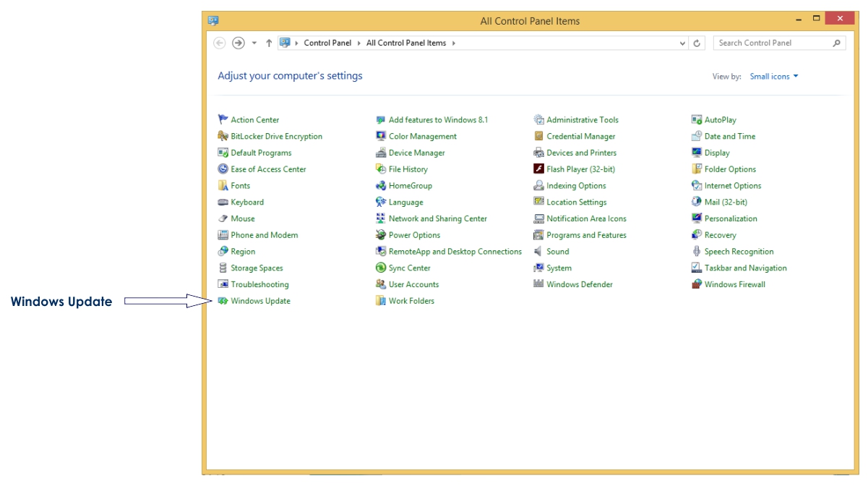868x502 pixels.
Task: Click the Troubleshooting icon
Action: pyautogui.click(x=223, y=285)
